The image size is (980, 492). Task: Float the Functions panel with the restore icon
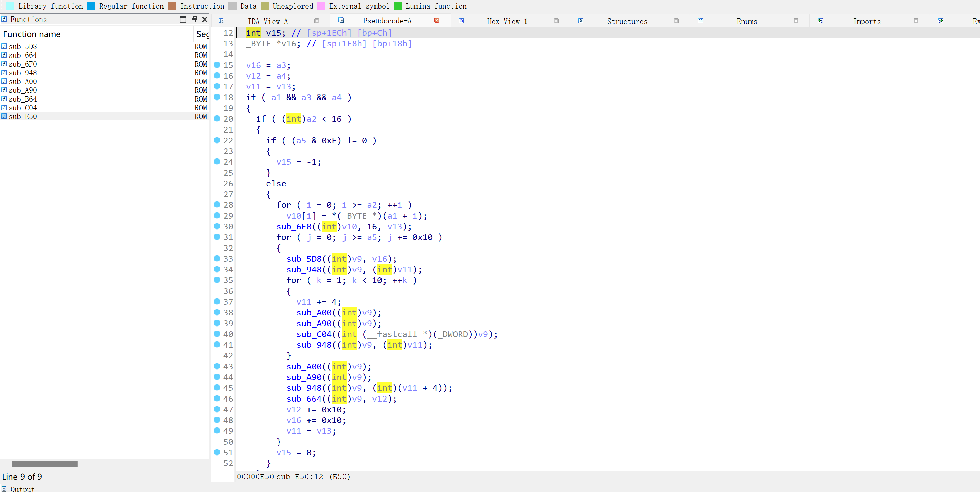coord(194,19)
